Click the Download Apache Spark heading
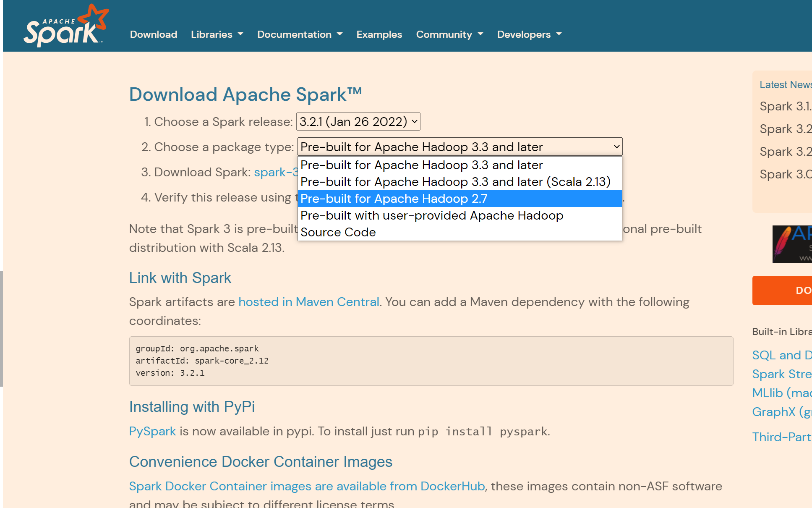812x508 pixels. click(x=245, y=94)
